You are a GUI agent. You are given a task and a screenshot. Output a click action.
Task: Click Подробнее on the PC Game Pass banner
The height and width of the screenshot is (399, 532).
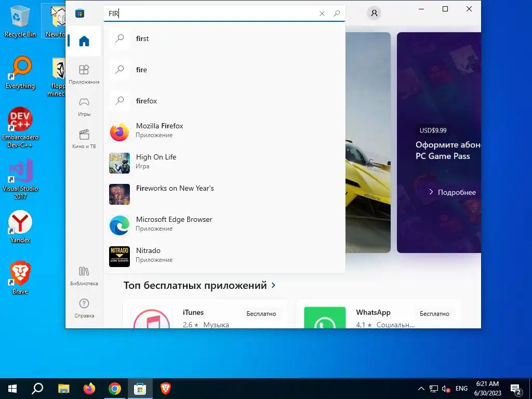(453, 192)
